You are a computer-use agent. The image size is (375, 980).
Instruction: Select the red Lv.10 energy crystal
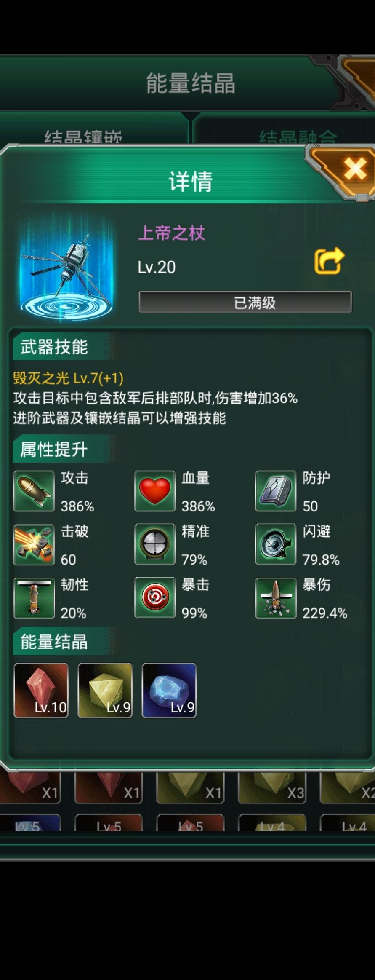click(41, 690)
